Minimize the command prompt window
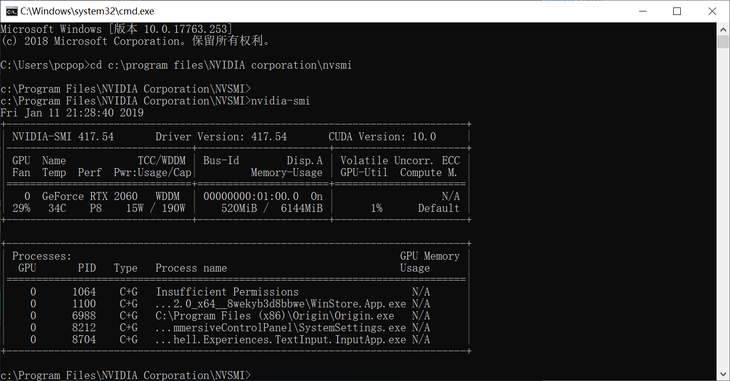 click(x=643, y=11)
